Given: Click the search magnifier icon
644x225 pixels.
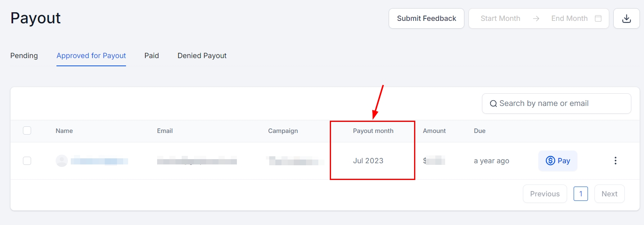Looking at the screenshot, I should click(x=493, y=104).
